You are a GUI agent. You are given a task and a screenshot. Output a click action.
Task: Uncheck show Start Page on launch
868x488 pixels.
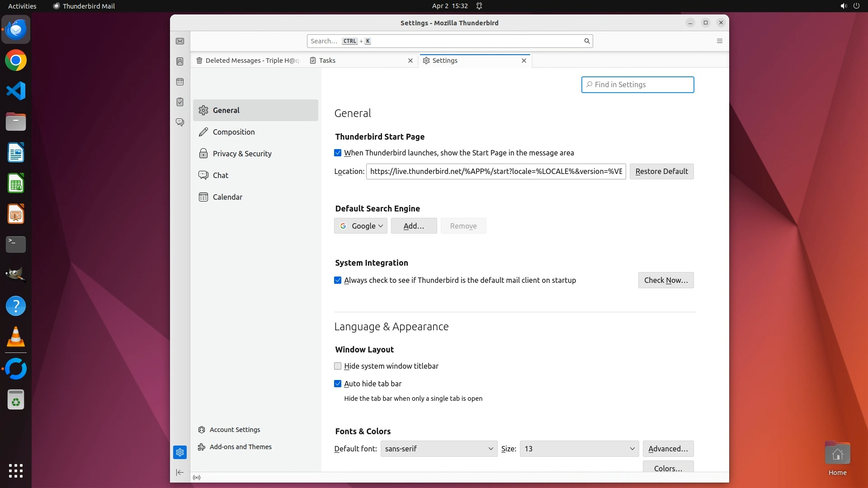click(x=338, y=153)
